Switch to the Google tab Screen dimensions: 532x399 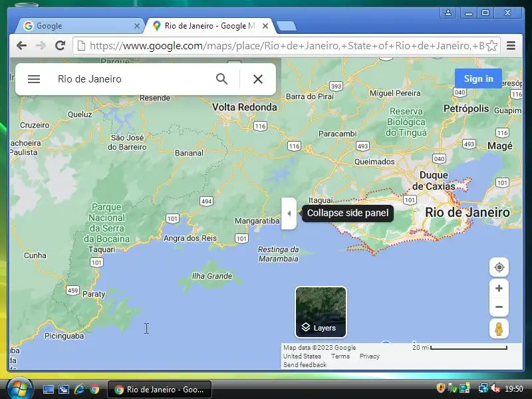coord(81,26)
